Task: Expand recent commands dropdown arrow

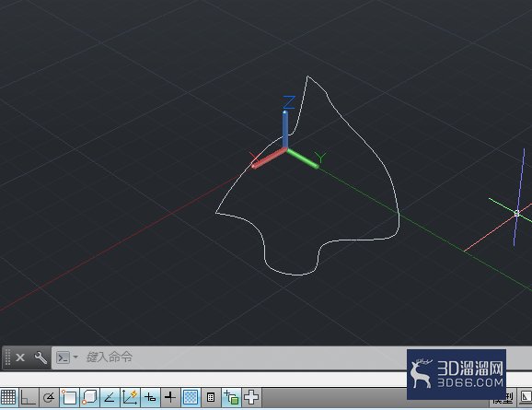Action: point(75,357)
